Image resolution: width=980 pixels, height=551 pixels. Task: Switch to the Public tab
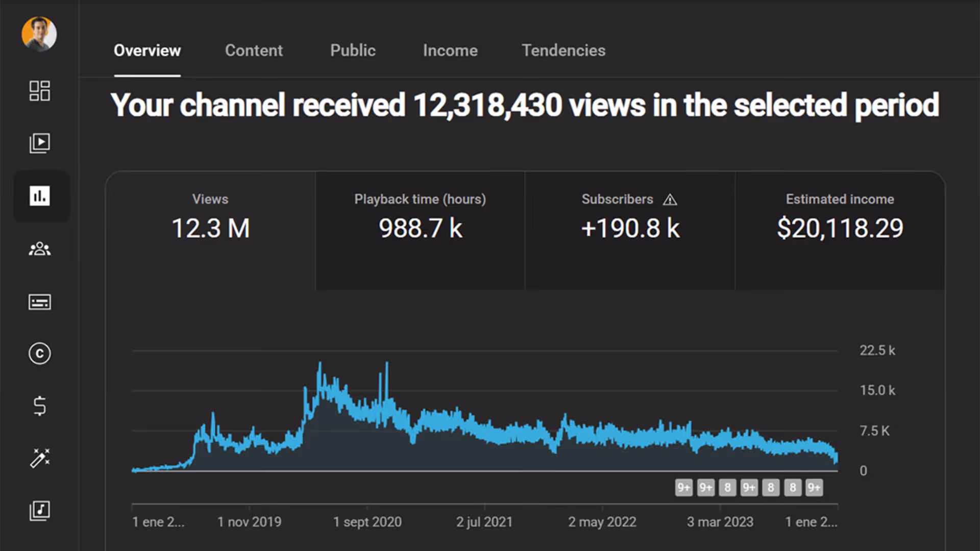coord(353,51)
